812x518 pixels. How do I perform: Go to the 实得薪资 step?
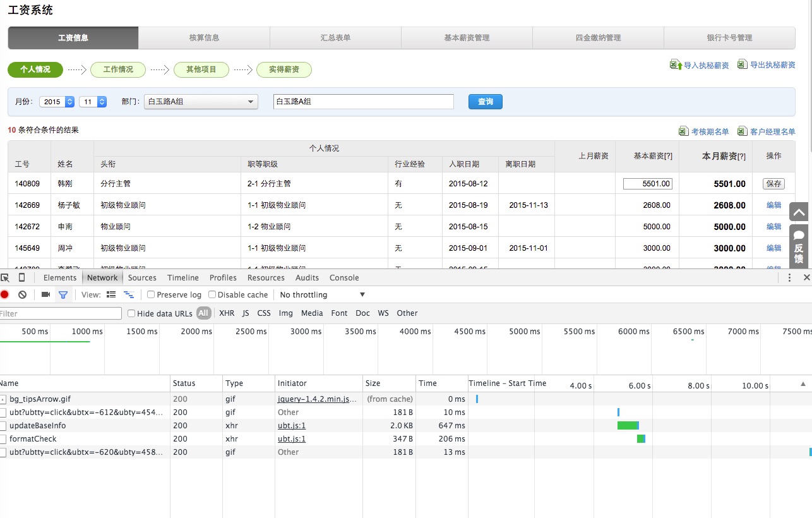(x=284, y=69)
